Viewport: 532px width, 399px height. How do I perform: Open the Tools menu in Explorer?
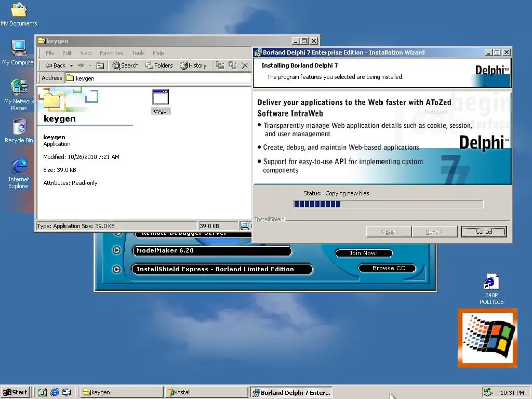click(138, 53)
